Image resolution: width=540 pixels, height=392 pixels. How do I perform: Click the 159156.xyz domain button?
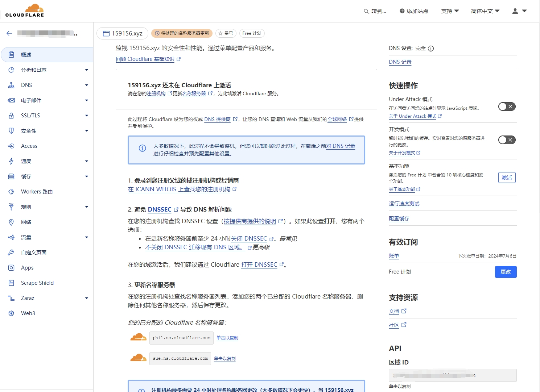(x=123, y=33)
